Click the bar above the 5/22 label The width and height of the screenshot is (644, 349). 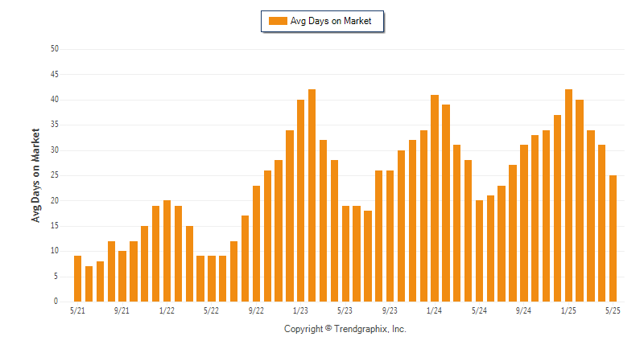pos(212,279)
